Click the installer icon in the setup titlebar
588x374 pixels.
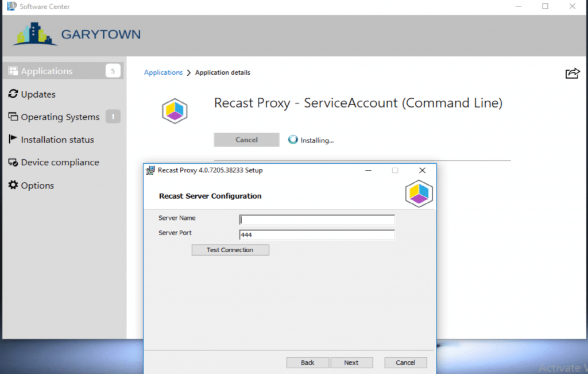[150, 170]
